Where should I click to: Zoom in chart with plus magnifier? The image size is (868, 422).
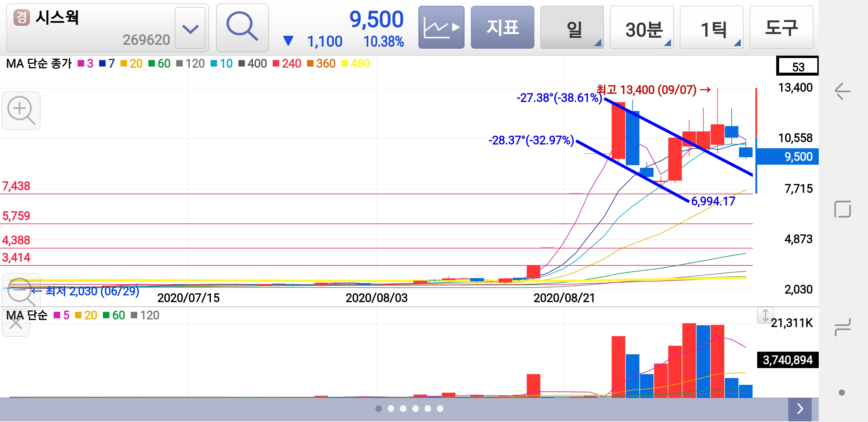pyautogui.click(x=21, y=110)
